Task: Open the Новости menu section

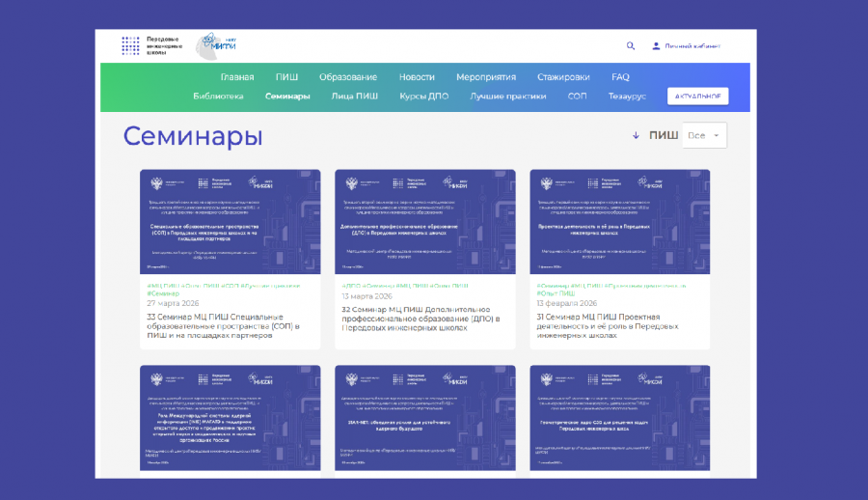Action: click(x=417, y=77)
